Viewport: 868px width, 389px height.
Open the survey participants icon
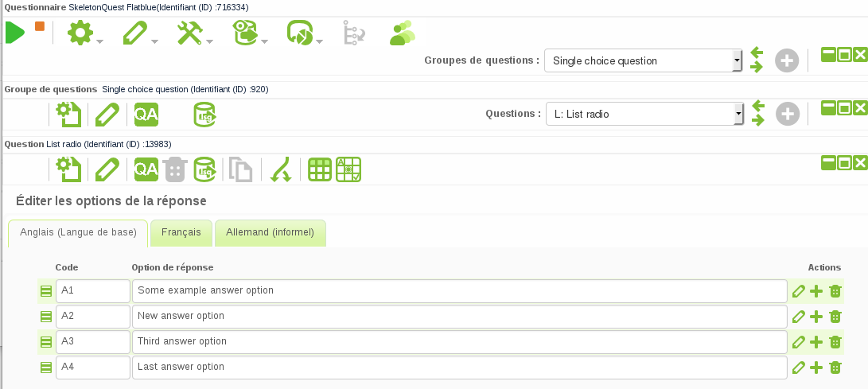point(402,33)
